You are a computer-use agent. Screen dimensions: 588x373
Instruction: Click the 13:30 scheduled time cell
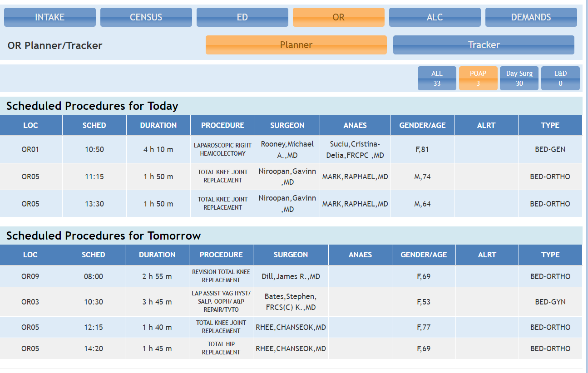[x=94, y=204]
